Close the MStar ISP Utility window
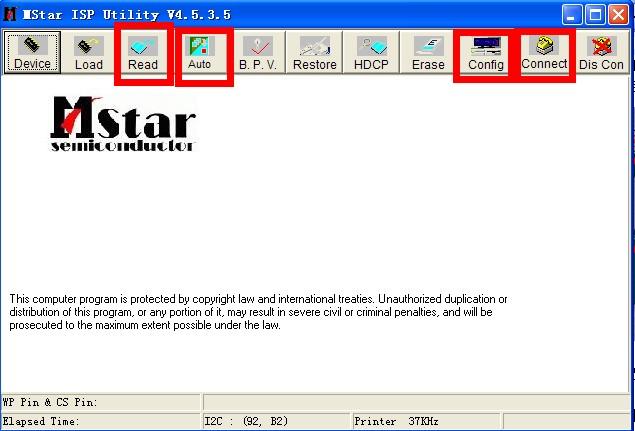The image size is (635, 431). 618,15
